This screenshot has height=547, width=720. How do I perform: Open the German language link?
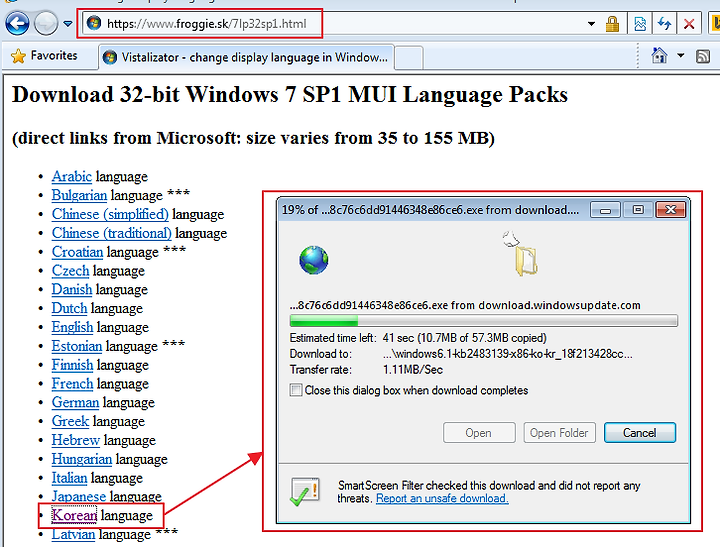[75, 402]
